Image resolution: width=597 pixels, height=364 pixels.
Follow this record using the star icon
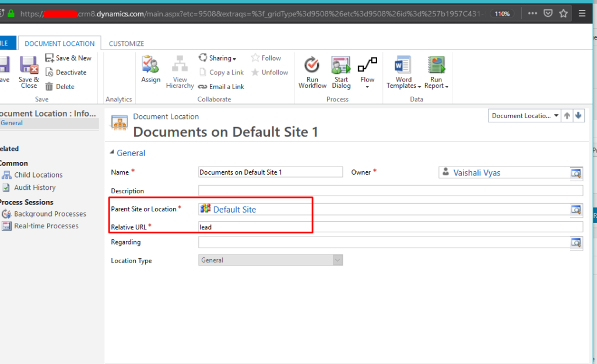tap(255, 58)
